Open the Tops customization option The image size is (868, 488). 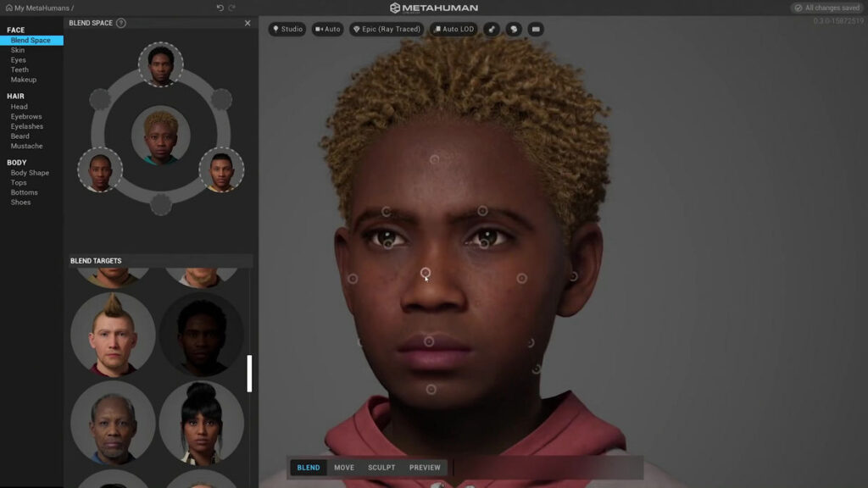click(x=19, y=182)
